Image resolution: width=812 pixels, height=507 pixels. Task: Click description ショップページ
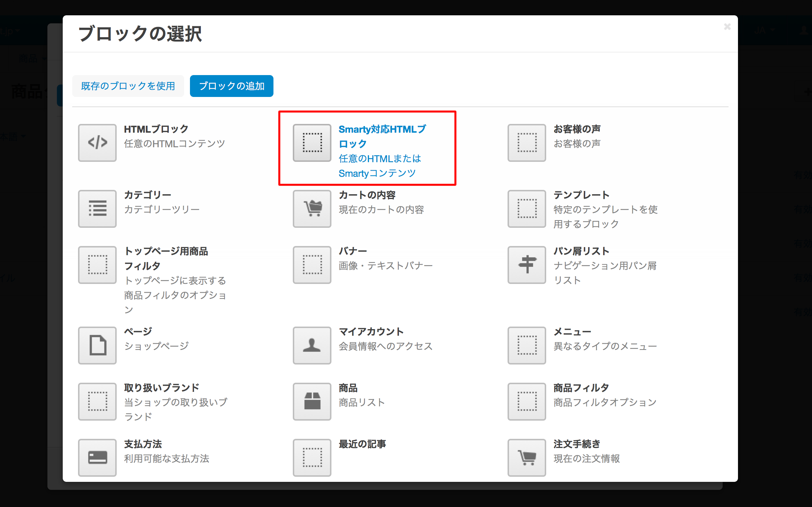(x=156, y=346)
